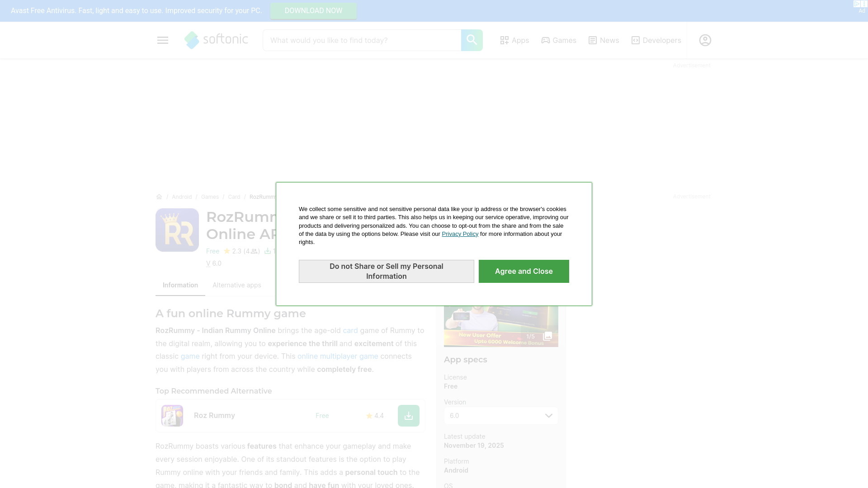Click the home breadcrumb icon
The height and width of the screenshot is (488, 868).
159,197
